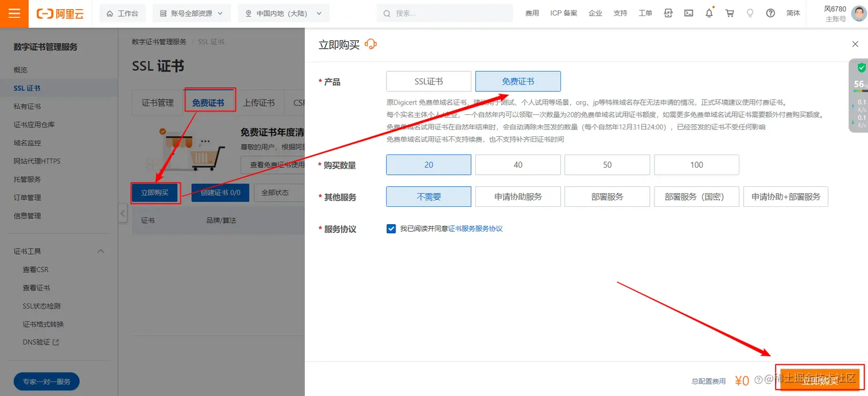Open the hamburger main menu

pyautogui.click(x=14, y=14)
